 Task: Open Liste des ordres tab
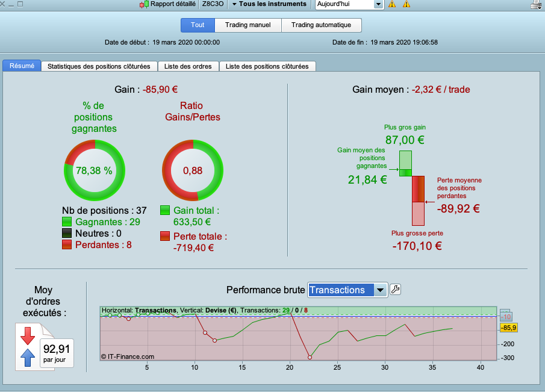(x=188, y=66)
